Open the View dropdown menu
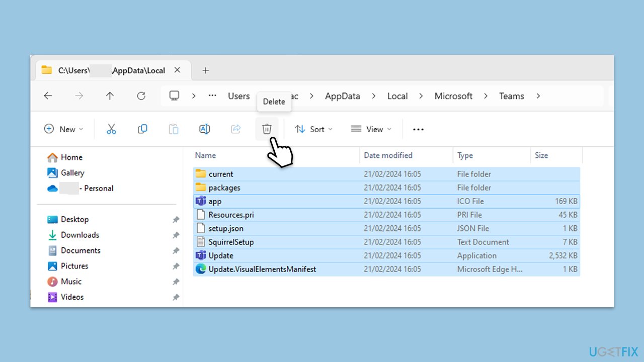 (371, 129)
